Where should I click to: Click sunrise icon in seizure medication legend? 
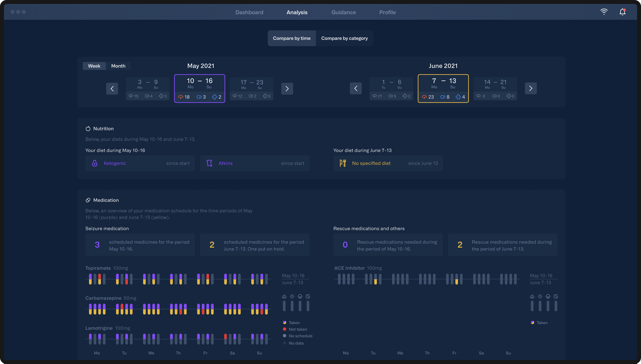pos(284,297)
